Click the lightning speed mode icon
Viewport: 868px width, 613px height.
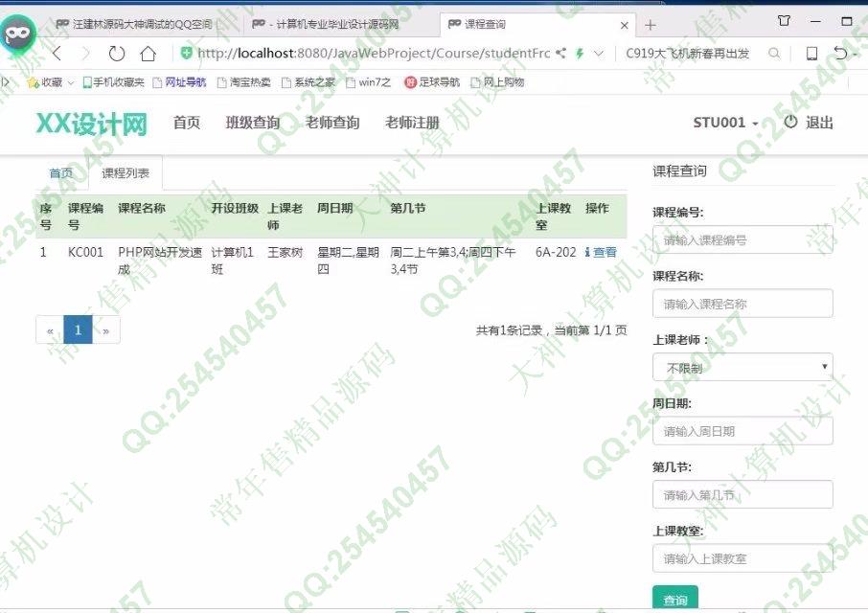[580, 54]
